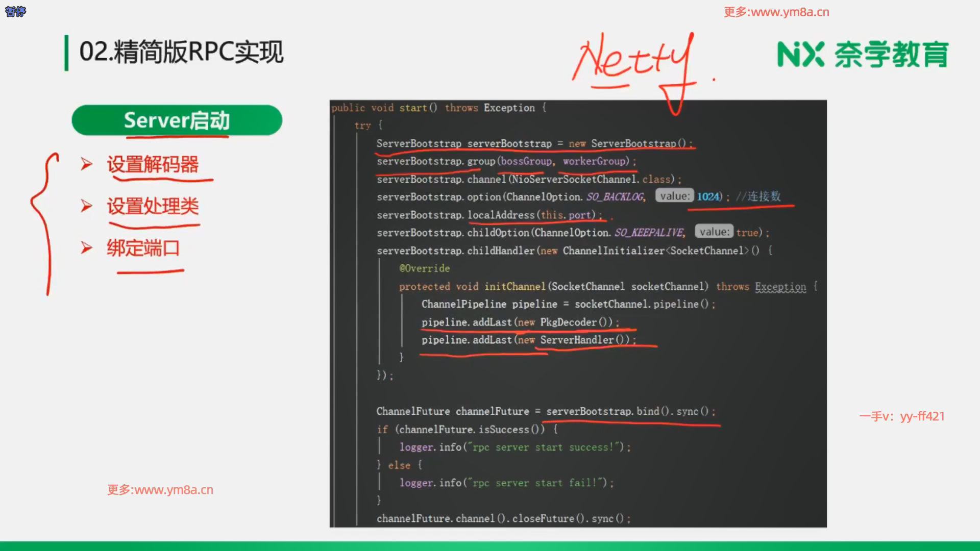Viewport: 980px width, 551px height.
Task: Open the bottom-left www.ym8a.cn watermark link
Action: [160, 490]
